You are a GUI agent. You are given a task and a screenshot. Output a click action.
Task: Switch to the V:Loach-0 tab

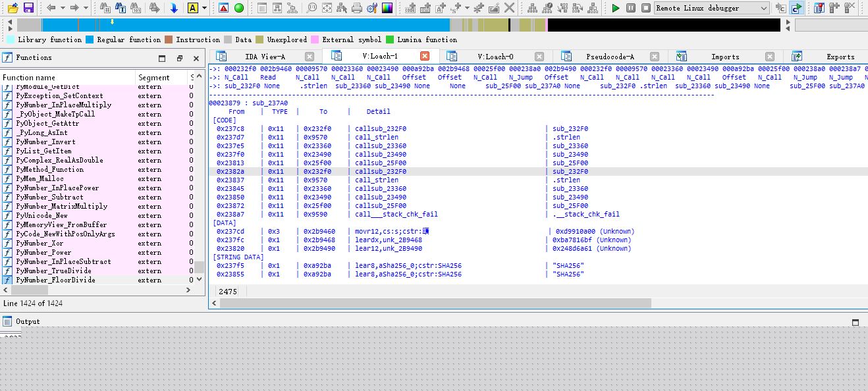coord(495,57)
